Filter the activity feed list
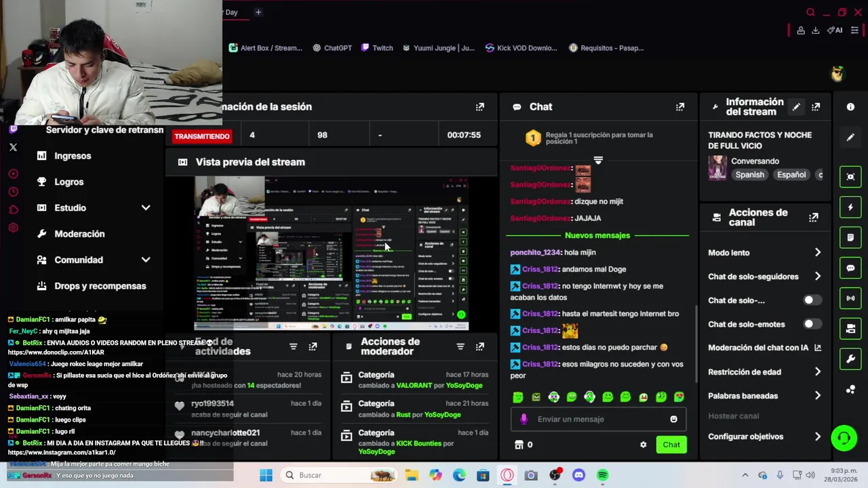 coord(293,346)
